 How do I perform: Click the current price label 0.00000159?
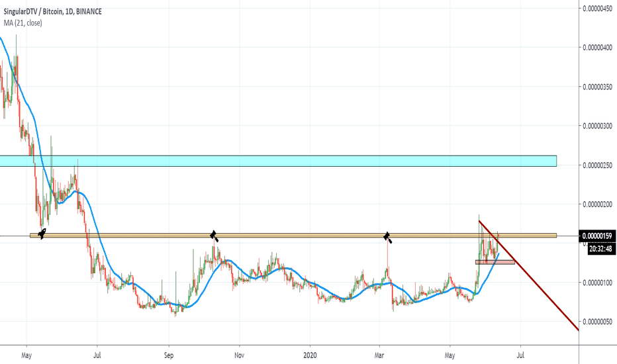597,236
